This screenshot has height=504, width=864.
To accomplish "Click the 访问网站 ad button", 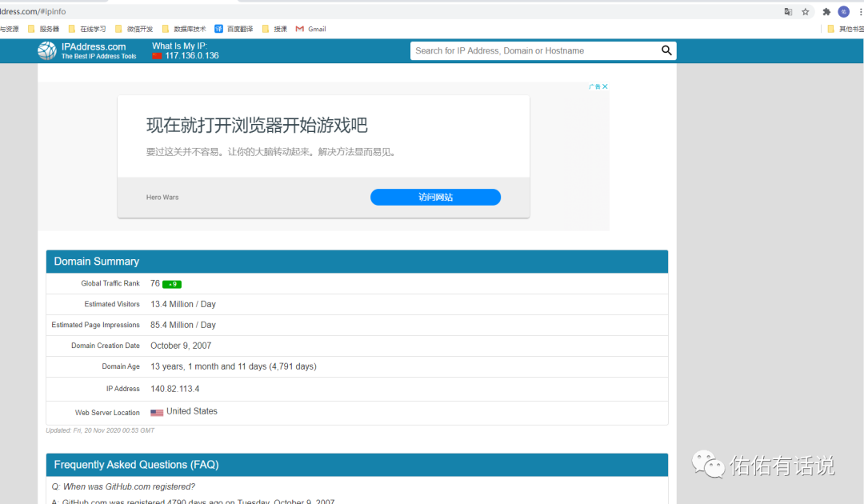I will (x=435, y=197).
